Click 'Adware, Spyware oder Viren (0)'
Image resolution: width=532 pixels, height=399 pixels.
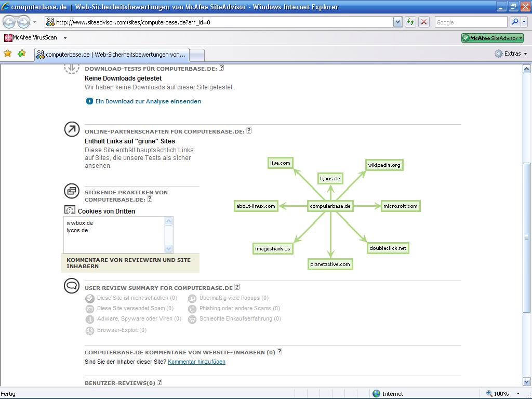pyautogui.click(x=139, y=318)
